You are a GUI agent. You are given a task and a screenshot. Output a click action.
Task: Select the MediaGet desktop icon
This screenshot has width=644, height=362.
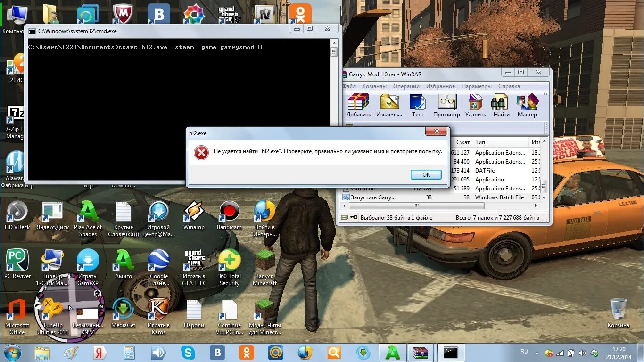pyautogui.click(x=124, y=313)
